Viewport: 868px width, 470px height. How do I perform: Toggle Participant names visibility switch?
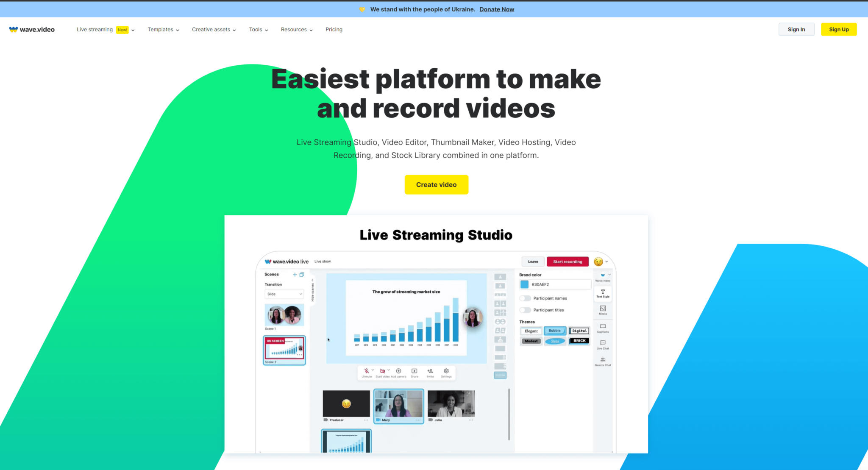[x=525, y=298]
